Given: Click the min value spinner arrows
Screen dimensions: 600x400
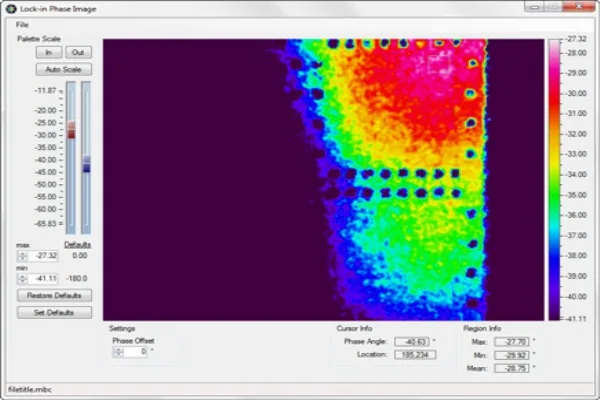Looking at the screenshot, I should point(23,278).
